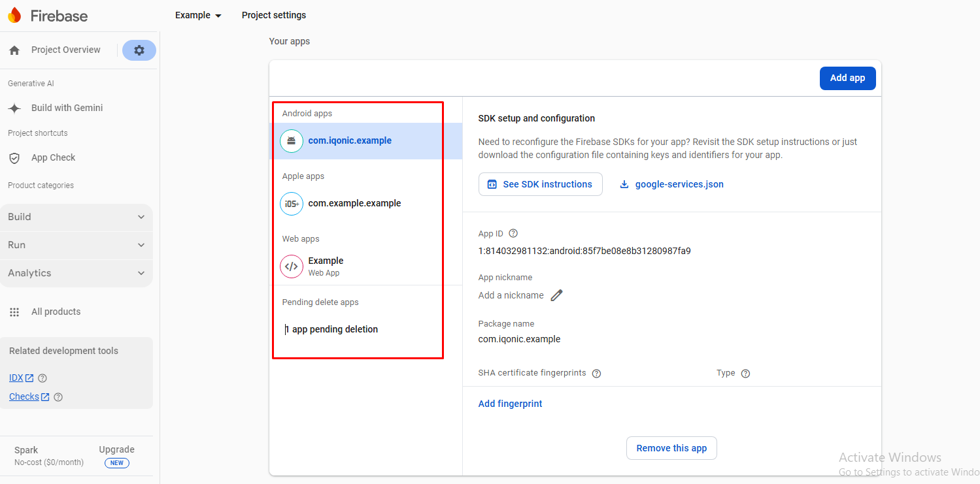
Task: Click the Spark no-cost plan label
Action: click(x=49, y=456)
